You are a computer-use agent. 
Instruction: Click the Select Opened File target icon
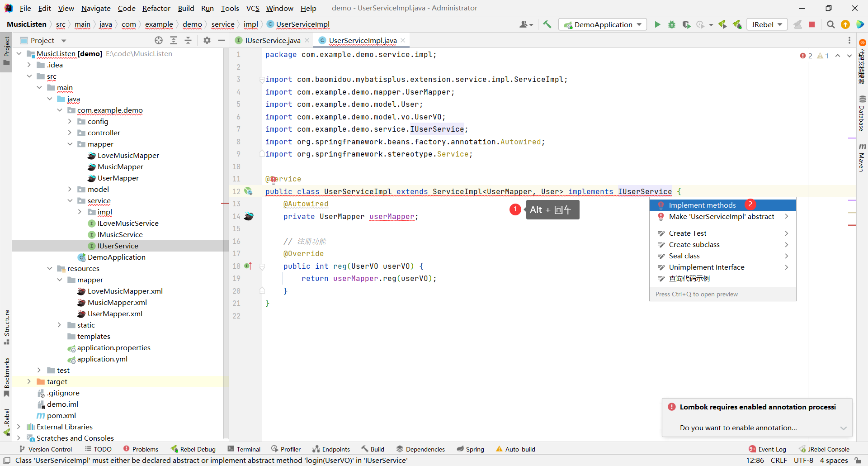159,40
